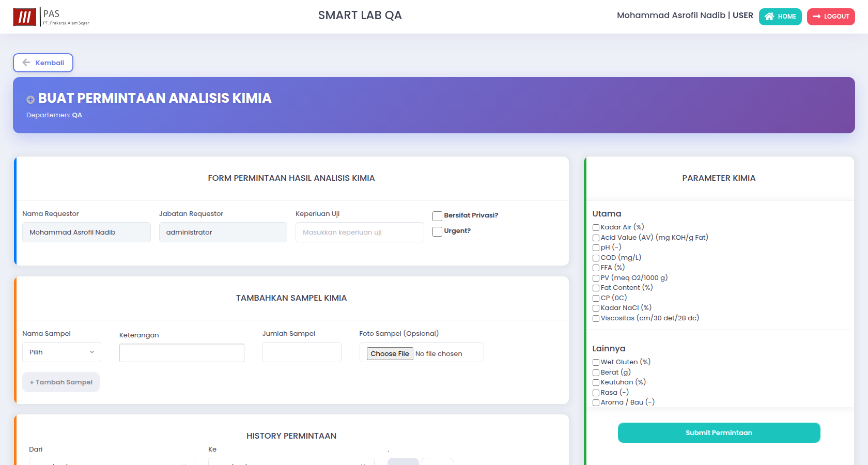
Task: Click the PARAMETER KIMIA panel heading
Action: coord(719,178)
